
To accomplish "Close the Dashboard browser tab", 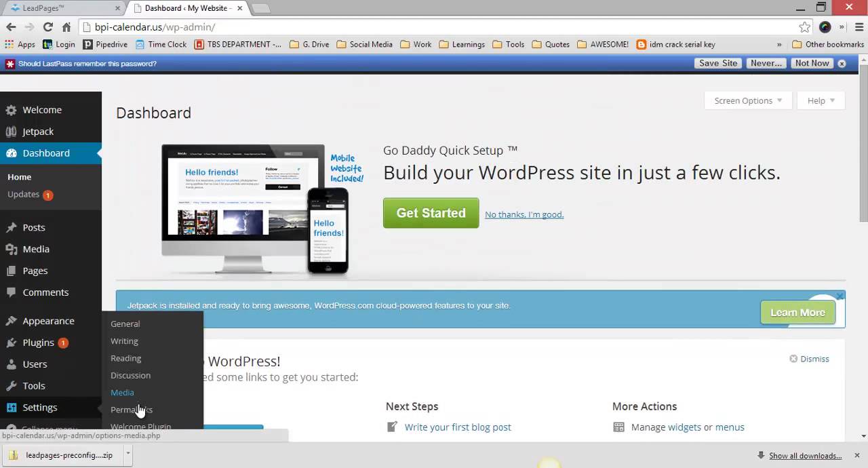I will [x=239, y=8].
